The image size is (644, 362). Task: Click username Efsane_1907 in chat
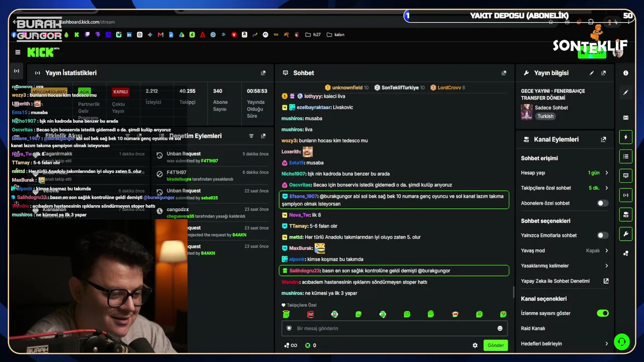point(303,197)
